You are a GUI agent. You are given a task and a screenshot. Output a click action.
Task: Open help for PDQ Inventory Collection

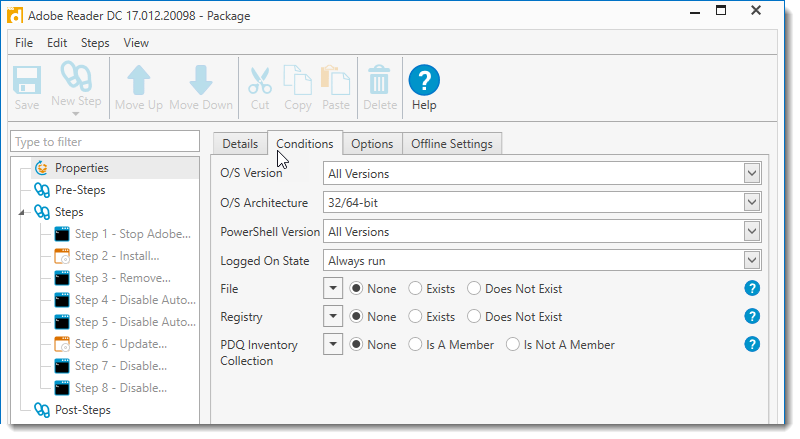point(752,345)
